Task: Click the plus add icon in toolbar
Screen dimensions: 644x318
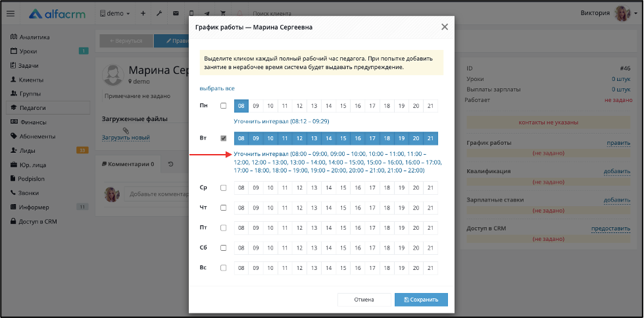Action: (x=143, y=14)
